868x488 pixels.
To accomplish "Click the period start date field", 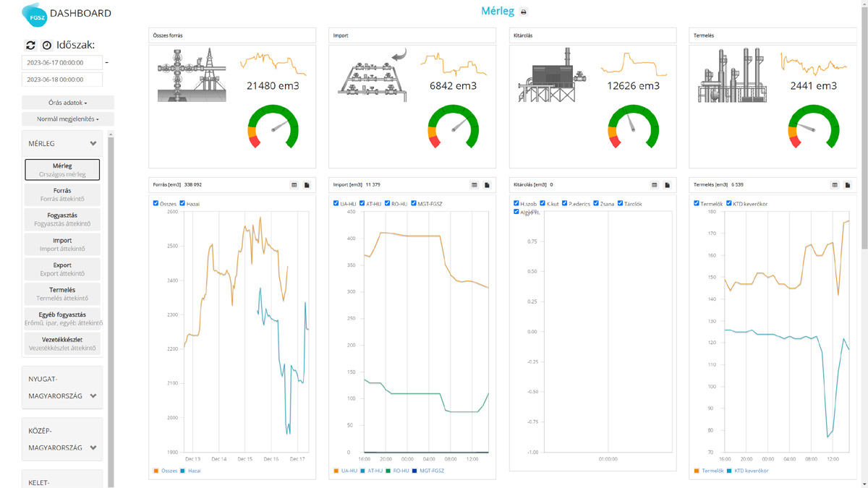I will tap(62, 63).
